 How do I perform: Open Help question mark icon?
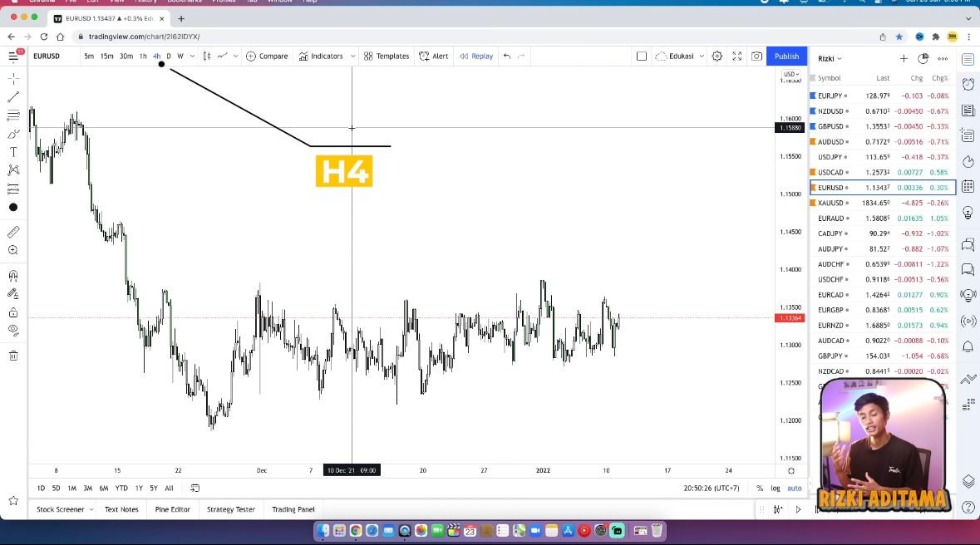point(968,508)
